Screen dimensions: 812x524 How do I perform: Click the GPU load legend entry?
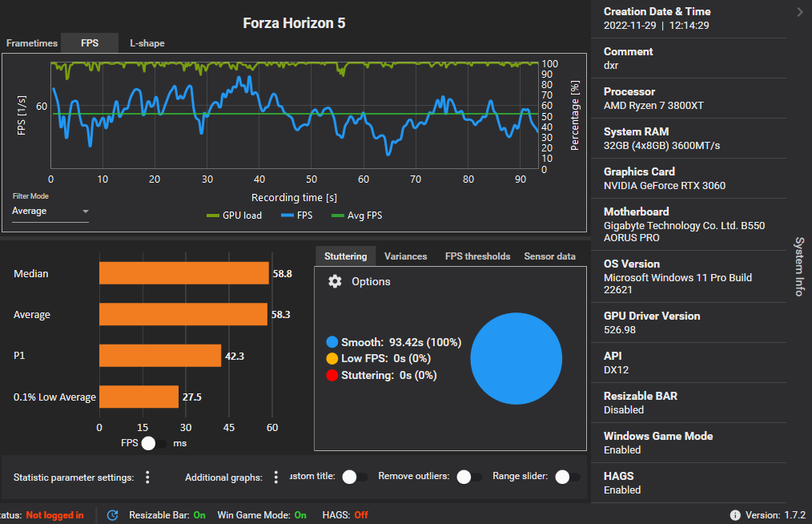click(x=234, y=216)
